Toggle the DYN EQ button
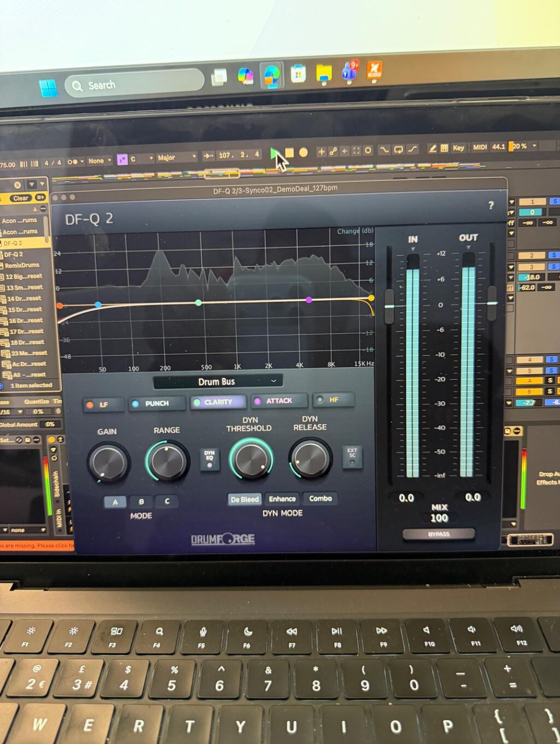The width and height of the screenshot is (560, 744). [209, 458]
